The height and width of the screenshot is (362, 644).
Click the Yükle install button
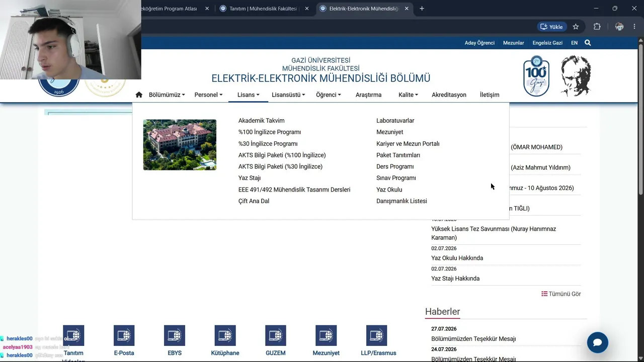pyautogui.click(x=551, y=27)
